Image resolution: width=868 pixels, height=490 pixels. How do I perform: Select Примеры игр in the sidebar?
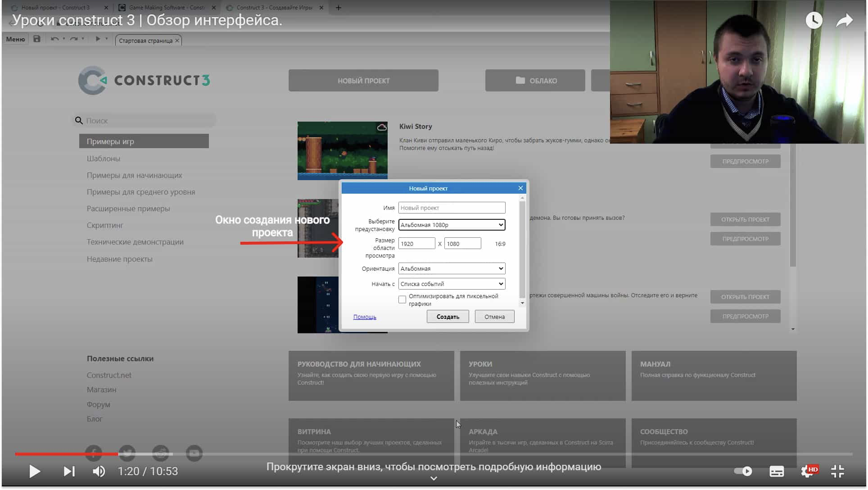point(144,141)
